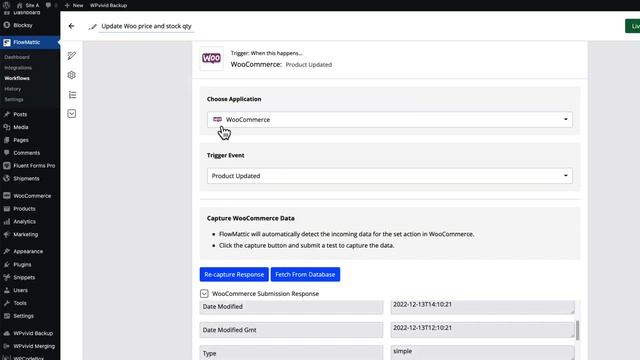640x360 pixels.
Task: Open FlowMattic Dashboard submenu
Action: point(17,57)
